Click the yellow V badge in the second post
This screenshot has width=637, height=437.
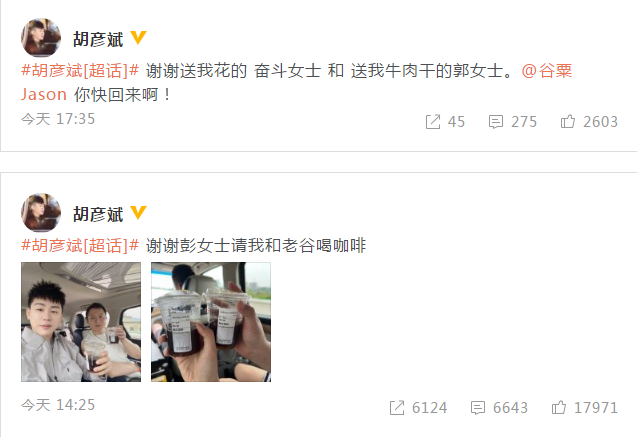click(138, 212)
